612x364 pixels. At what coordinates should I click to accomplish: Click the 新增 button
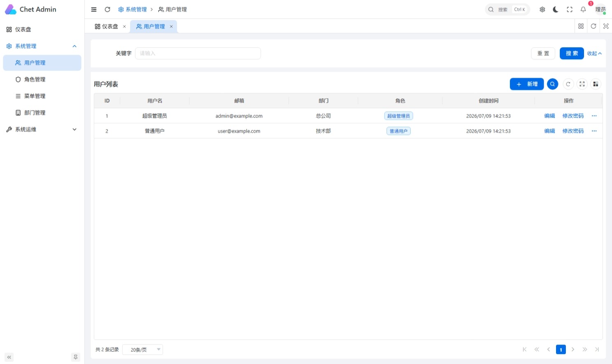tap(527, 84)
